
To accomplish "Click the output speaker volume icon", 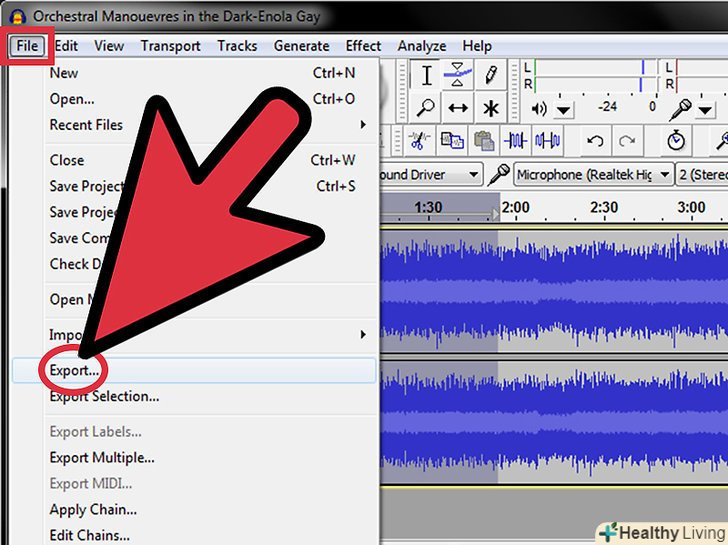I will pyautogui.click(x=539, y=109).
